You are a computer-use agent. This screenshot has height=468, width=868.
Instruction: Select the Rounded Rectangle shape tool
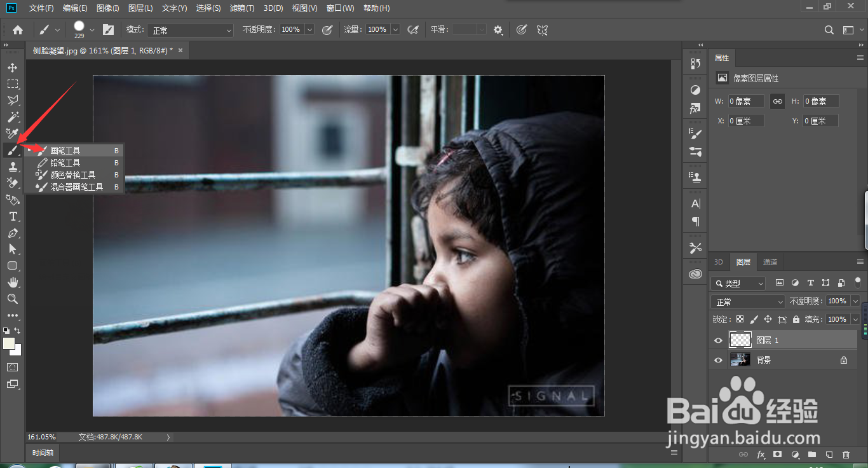(12, 266)
